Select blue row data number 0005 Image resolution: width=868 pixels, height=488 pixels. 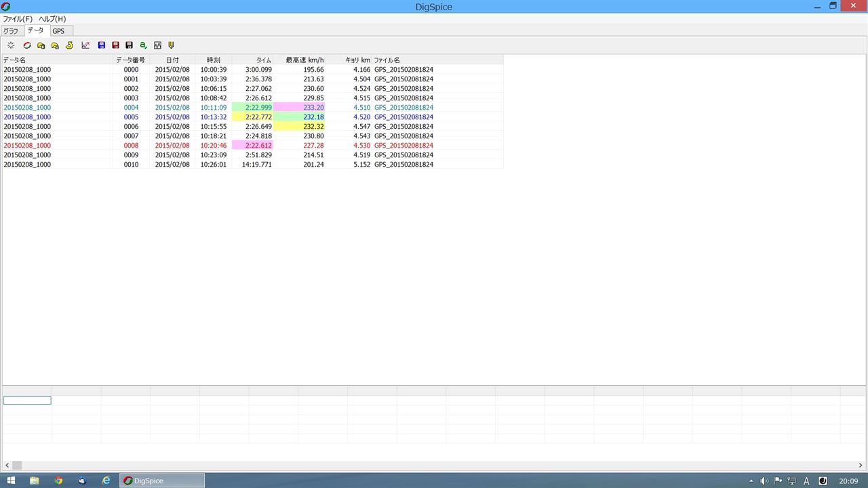tap(131, 117)
